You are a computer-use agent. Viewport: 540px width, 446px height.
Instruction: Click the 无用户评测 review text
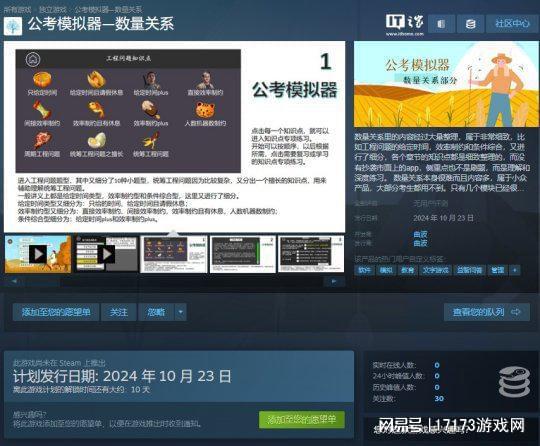430,204
